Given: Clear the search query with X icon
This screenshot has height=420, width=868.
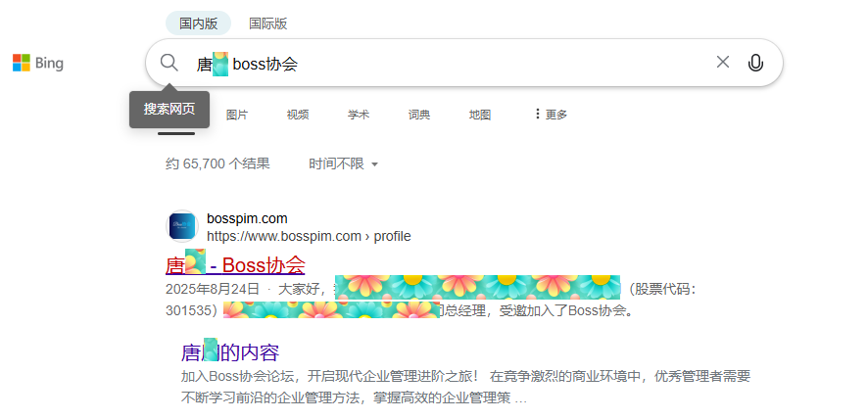Looking at the screenshot, I should pos(722,62).
